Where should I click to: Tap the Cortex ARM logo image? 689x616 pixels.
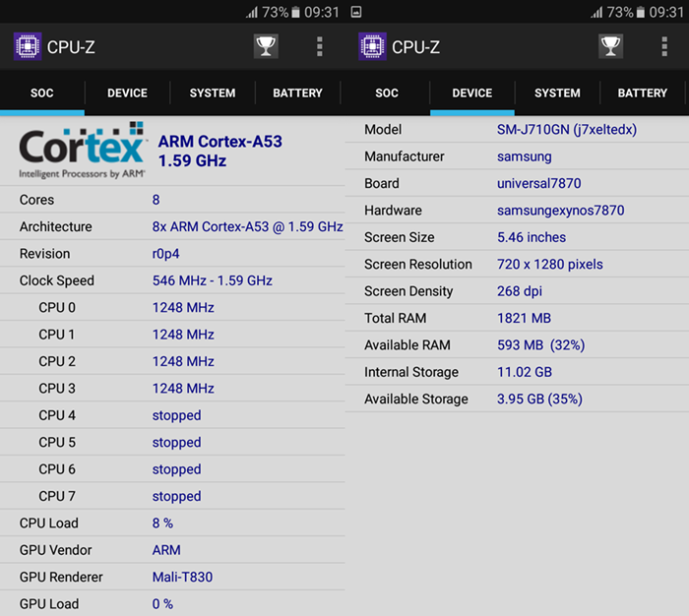click(82, 151)
